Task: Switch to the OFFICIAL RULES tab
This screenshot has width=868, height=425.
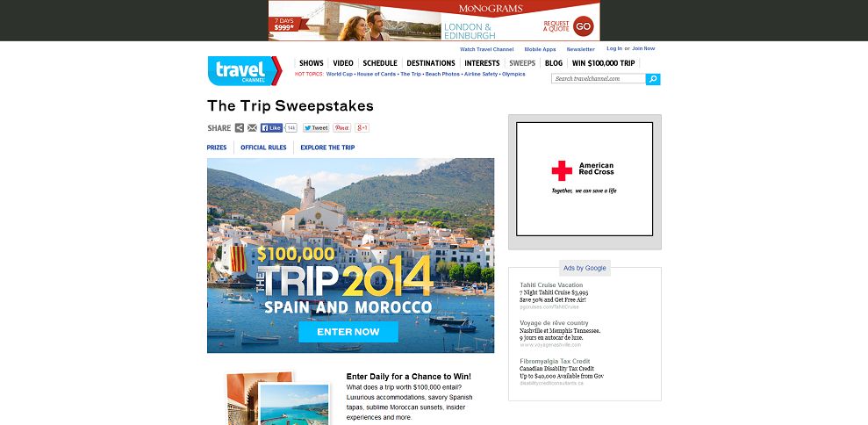Action: coord(263,148)
